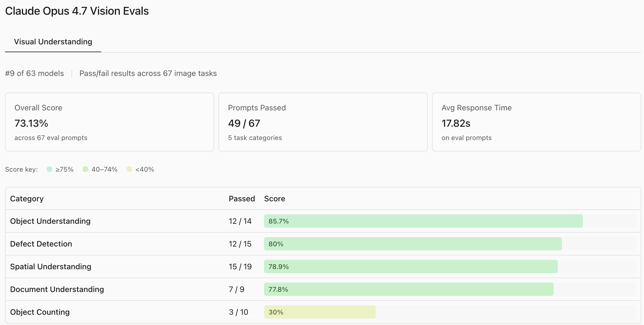Click the yellow 30% score bar

pyautogui.click(x=320, y=312)
